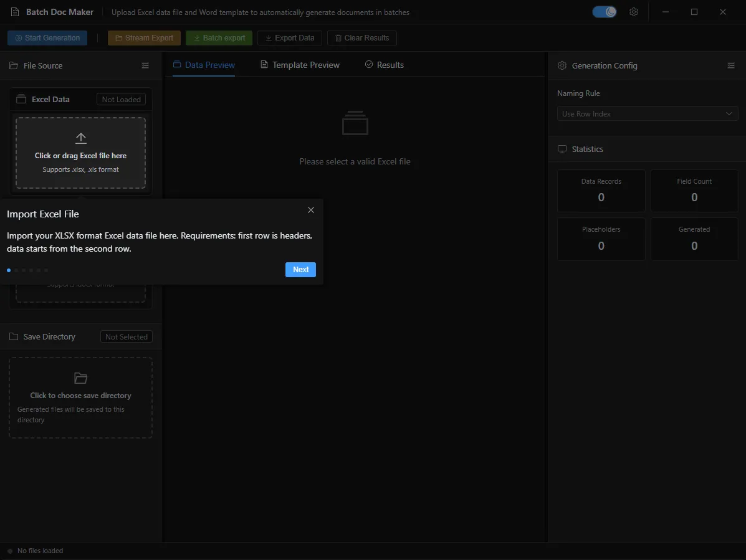This screenshot has height=560, width=746.
Task: Click the Placeholders statistic card
Action: (601, 239)
